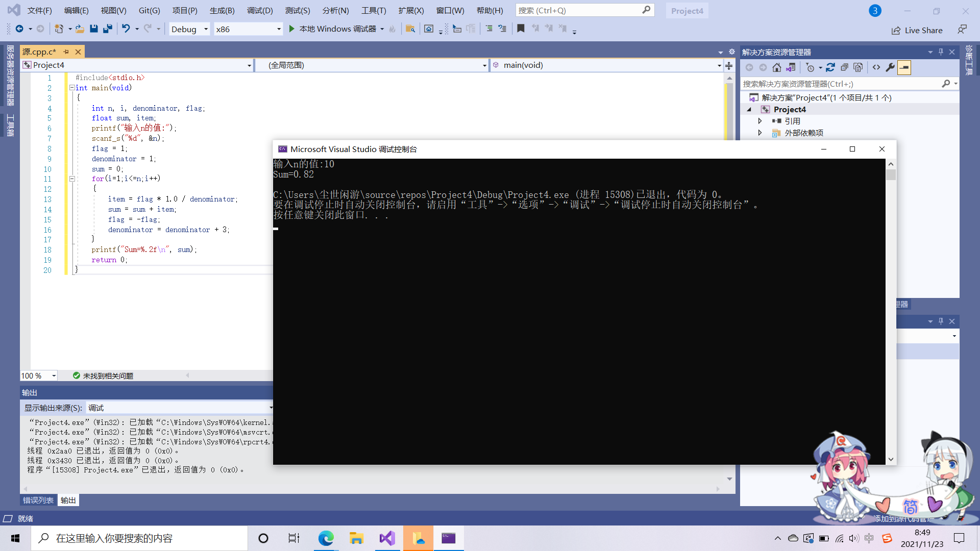The image size is (980, 551).
Task: Click the Save All toolbar icon
Action: (x=107, y=29)
